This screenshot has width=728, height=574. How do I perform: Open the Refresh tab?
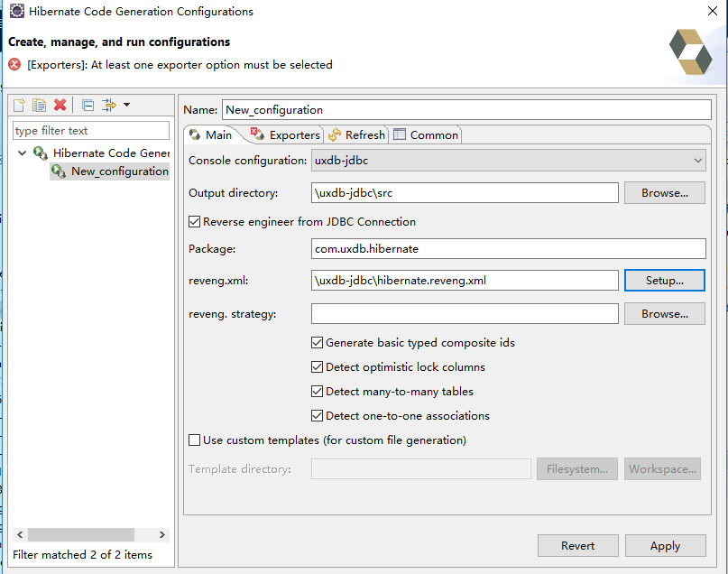coord(357,134)
